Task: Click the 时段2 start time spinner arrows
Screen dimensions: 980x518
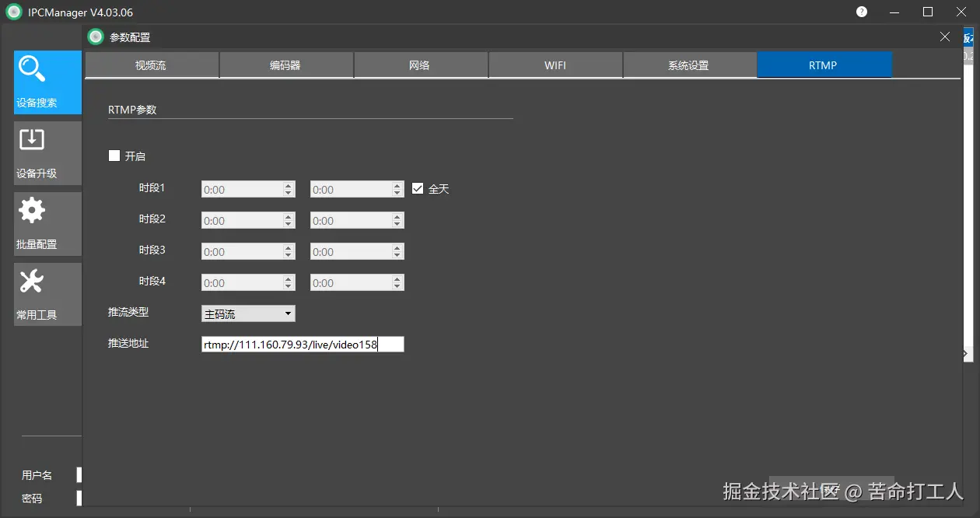Action: coord(289,220)
